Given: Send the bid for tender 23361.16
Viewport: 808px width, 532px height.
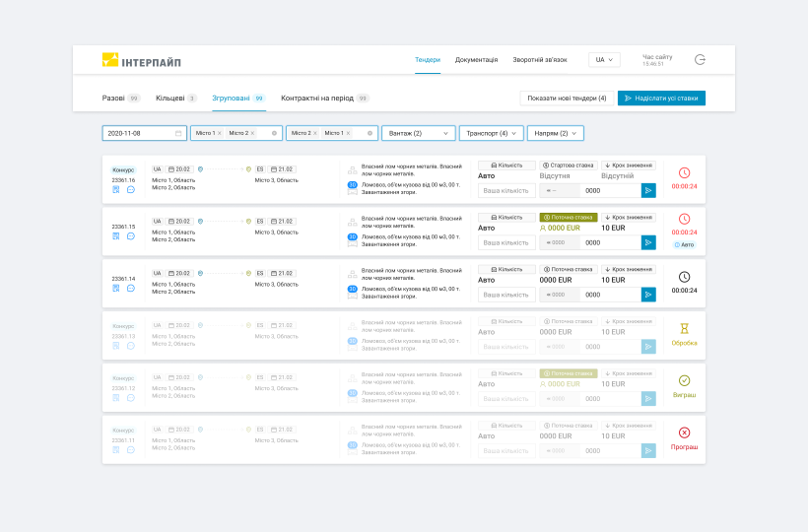Looking at the screenshot, I should click(647, 190).
